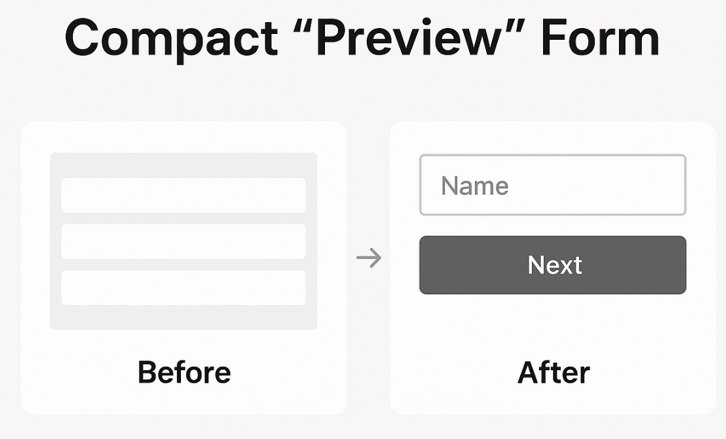Click the "After" caption label

pos(553,373)
